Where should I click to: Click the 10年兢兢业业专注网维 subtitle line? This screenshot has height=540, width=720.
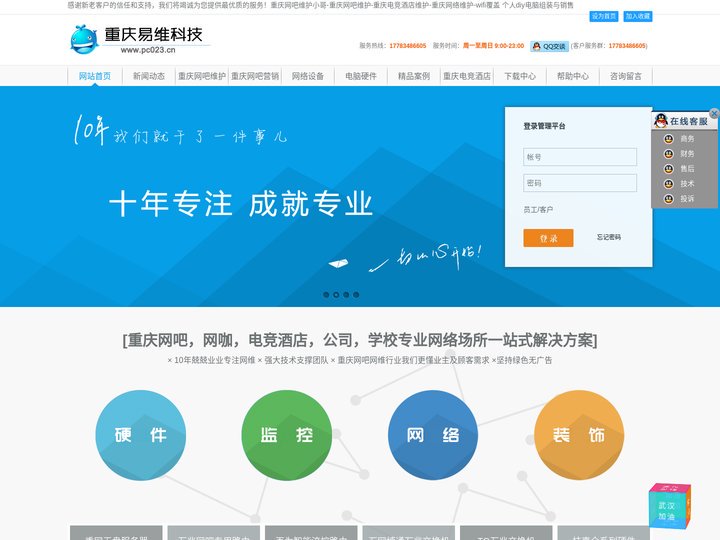tap(360, 360)
